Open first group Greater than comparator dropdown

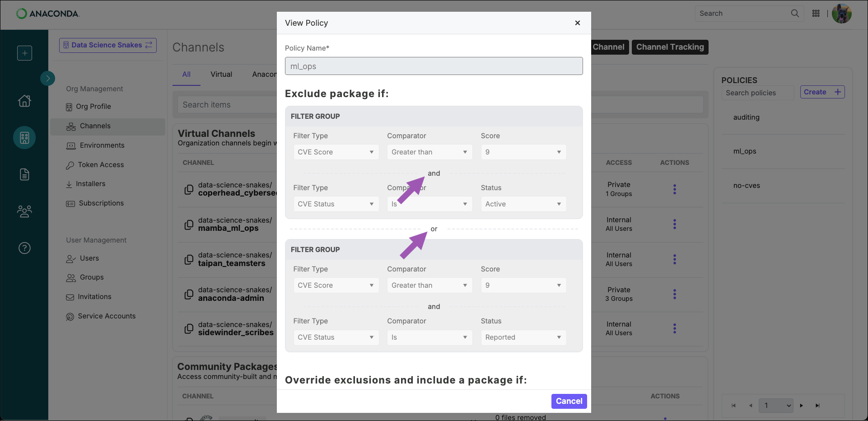point(429,152)
